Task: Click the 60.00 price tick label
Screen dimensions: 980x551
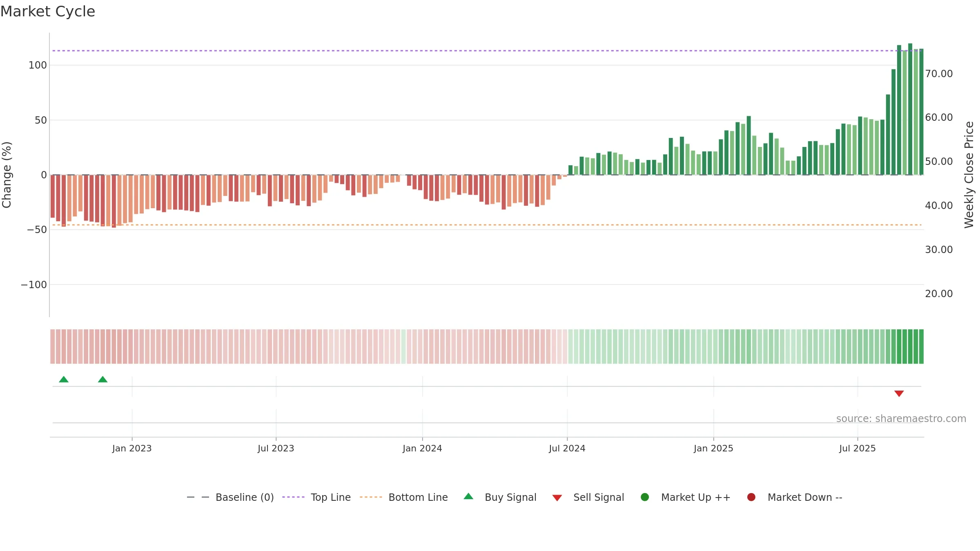Action: (x=939, y=118)
